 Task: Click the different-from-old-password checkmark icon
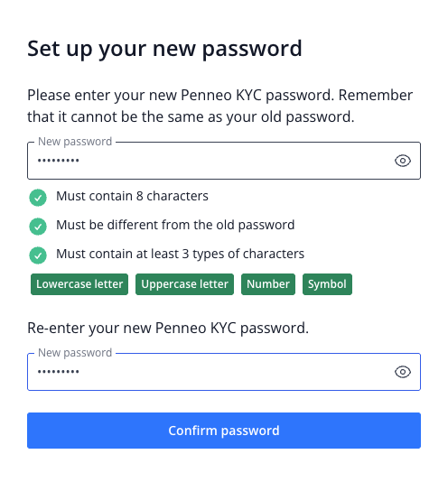click(x=38, y=227)
